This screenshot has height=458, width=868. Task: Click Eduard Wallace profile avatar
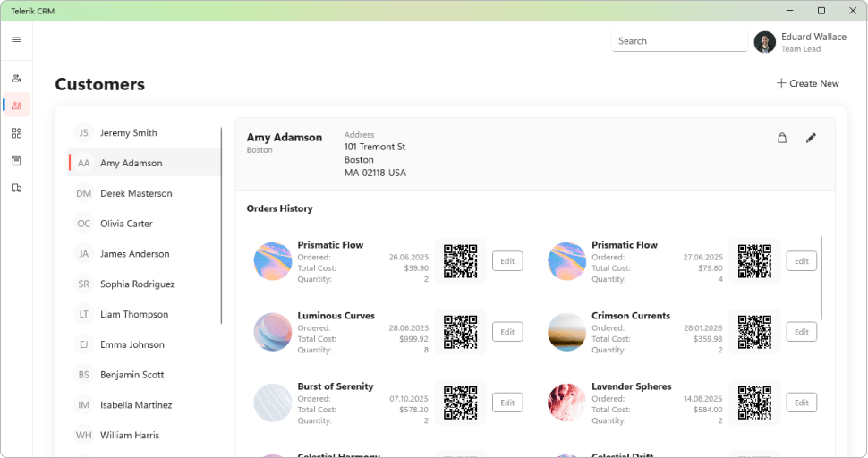point(765,42)
